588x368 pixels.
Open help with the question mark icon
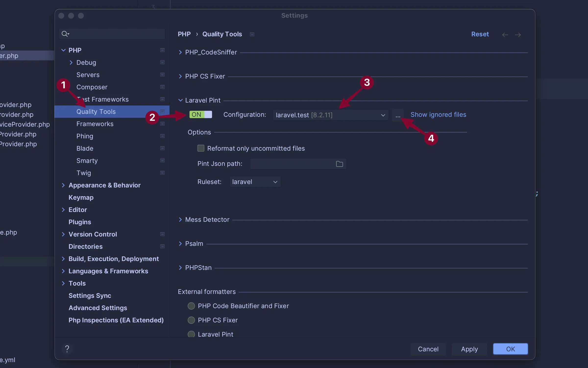pos(67,349)
